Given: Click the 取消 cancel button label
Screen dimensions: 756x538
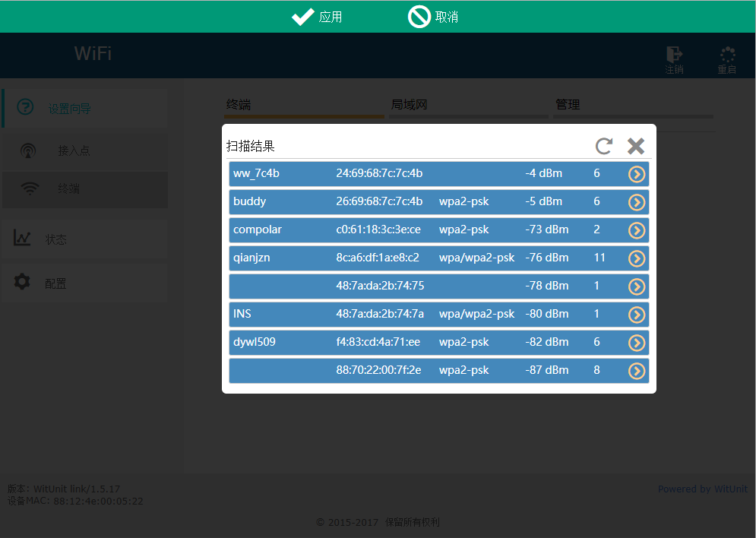Looking at the screenshot, I should pos(447,17).
